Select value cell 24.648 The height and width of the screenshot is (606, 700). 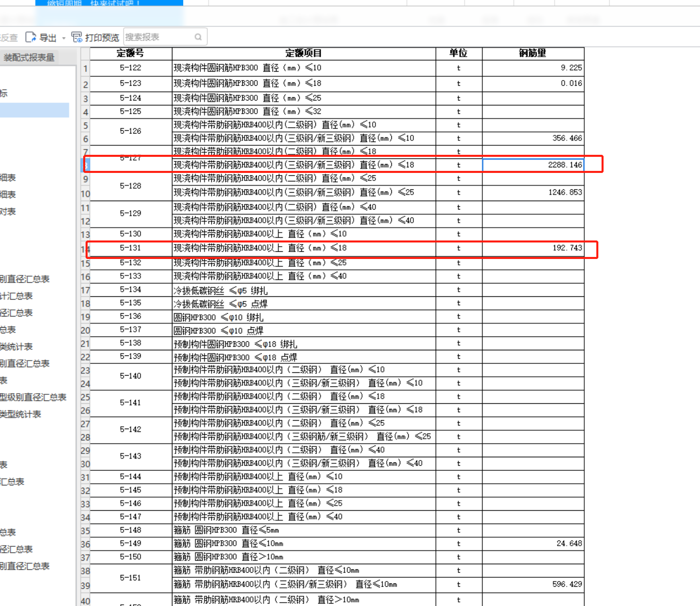pos(533,544)
